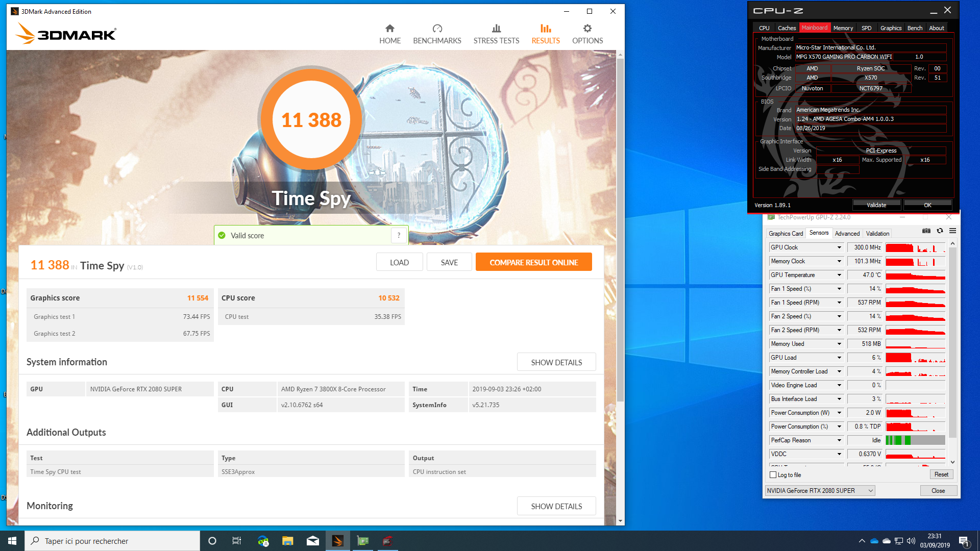The height and width of the screenshot is (551, 980).
Task: Open volume control in system tray
Action: pos(911,541)
